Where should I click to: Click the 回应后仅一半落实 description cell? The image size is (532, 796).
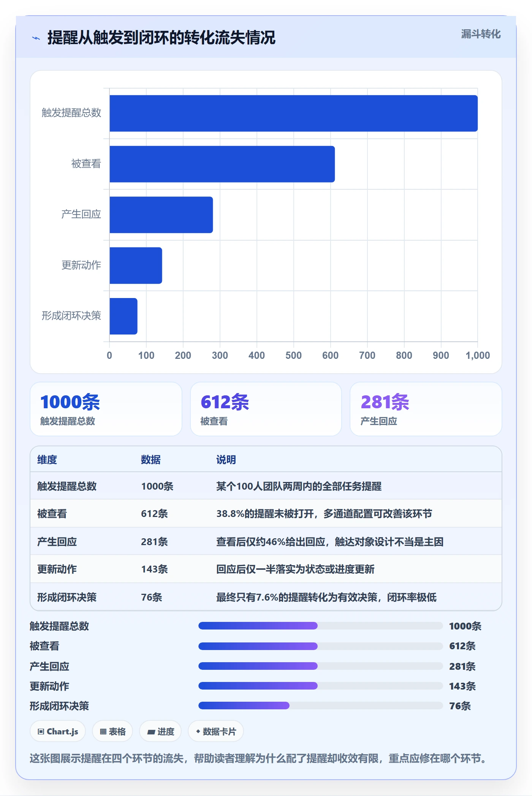(x=295, y=569)
